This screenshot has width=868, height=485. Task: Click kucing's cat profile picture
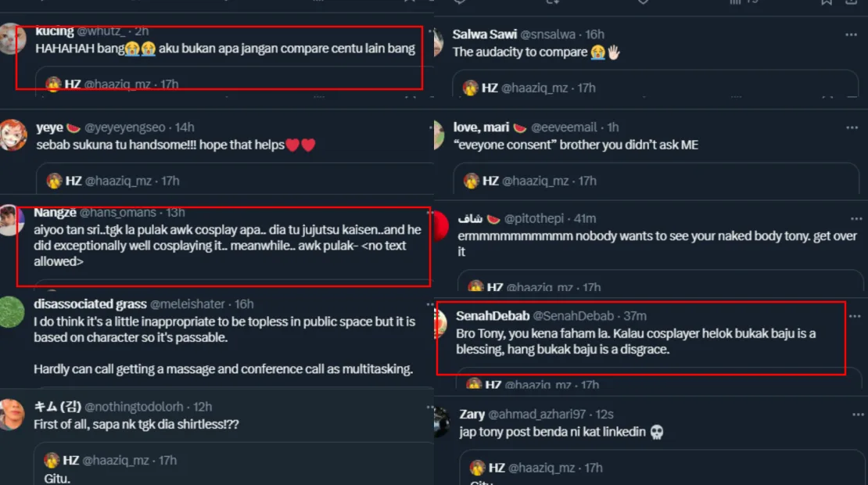point(11,38)
